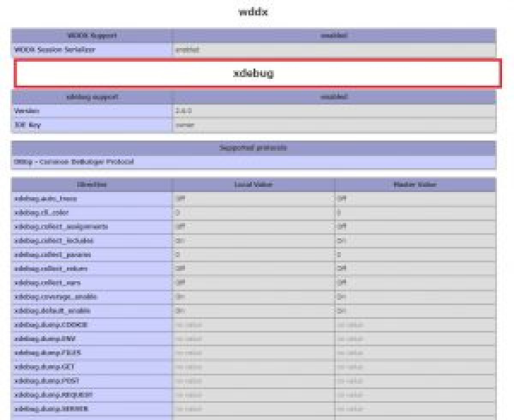514x420 pixels.
Task: Click the xdebug section heading
Action: click(x=254, y=74)
